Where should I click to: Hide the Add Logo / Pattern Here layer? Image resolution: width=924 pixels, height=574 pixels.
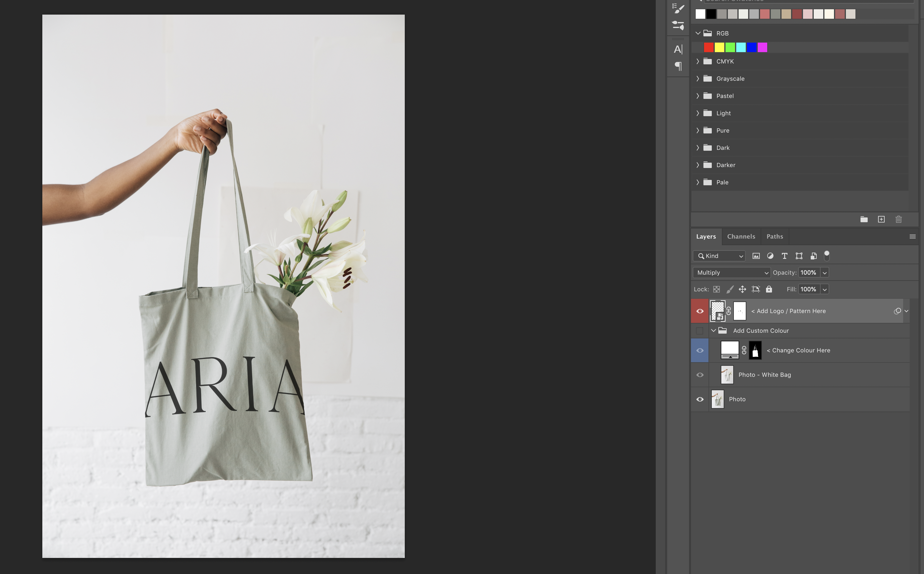pos(700,311)
